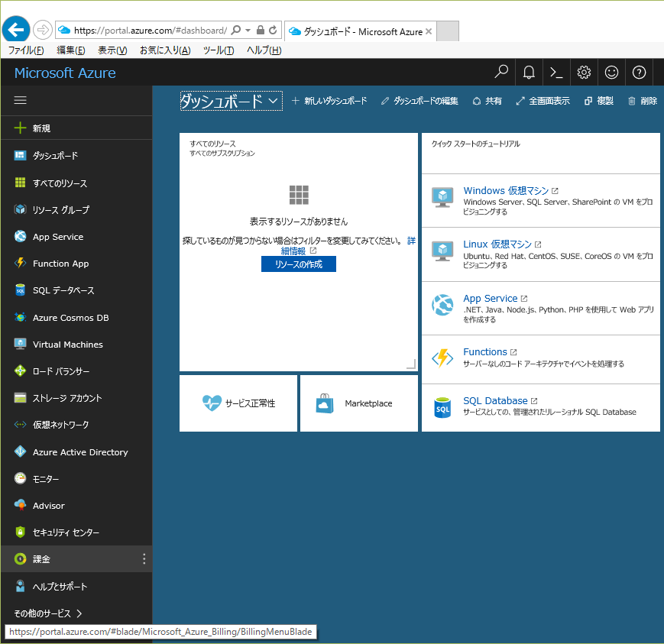This screenshot has width=664, height=644.
Task: Open the 表示(V) menu
Action: [112, 50]
